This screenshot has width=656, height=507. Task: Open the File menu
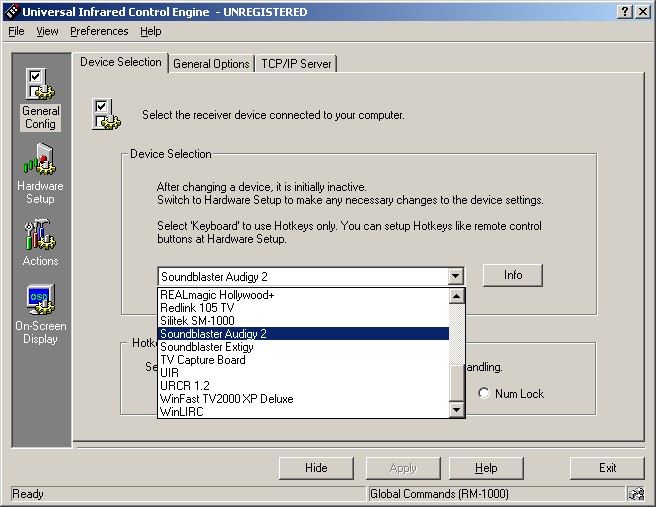(16, 31)
